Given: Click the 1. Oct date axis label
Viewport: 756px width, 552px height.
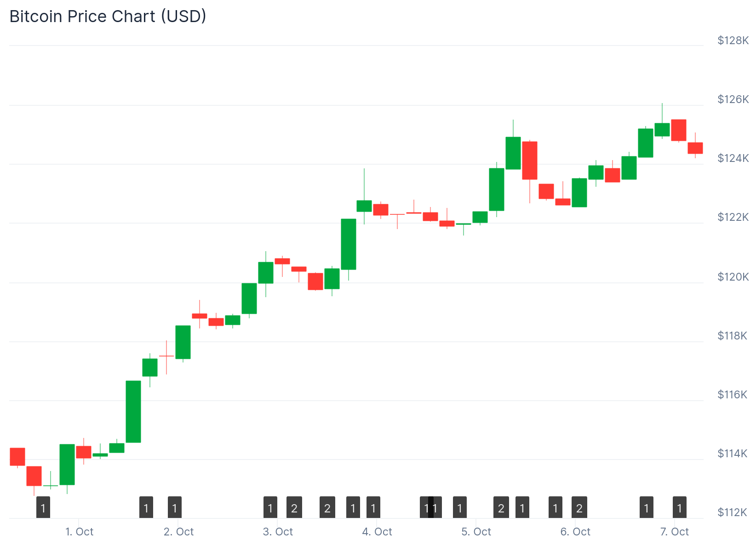Looking at the screenshot, I should [80, 532].
